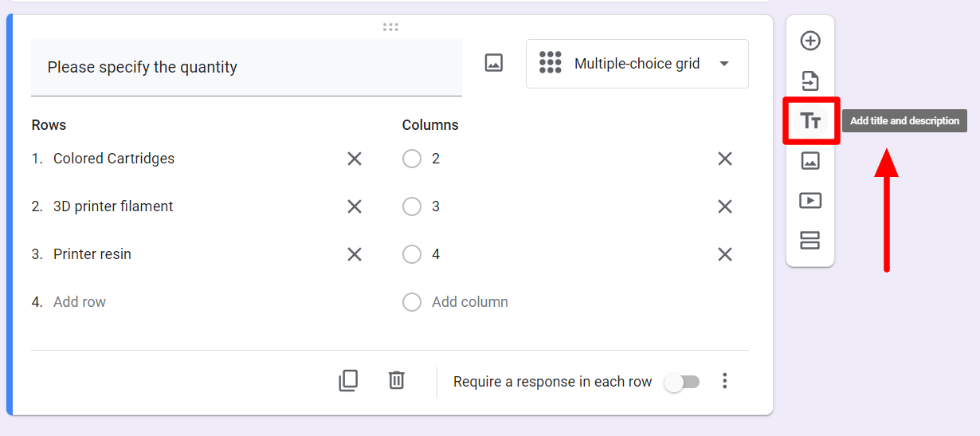Add a title and description block
The height and width of the screenshot is (436, 980).
point(810,120)
